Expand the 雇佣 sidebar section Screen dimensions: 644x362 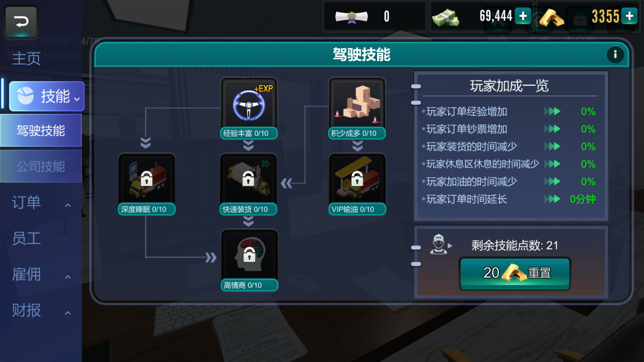(41, 274)
